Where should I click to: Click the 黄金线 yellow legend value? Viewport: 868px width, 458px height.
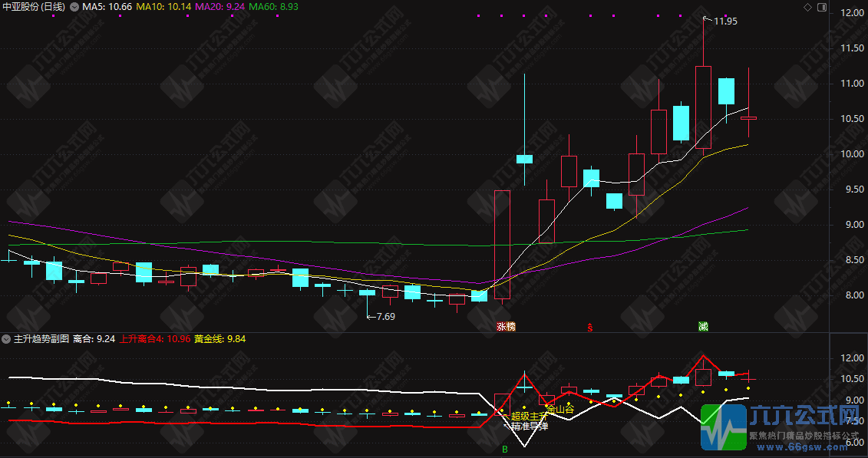tap(219, 338)
